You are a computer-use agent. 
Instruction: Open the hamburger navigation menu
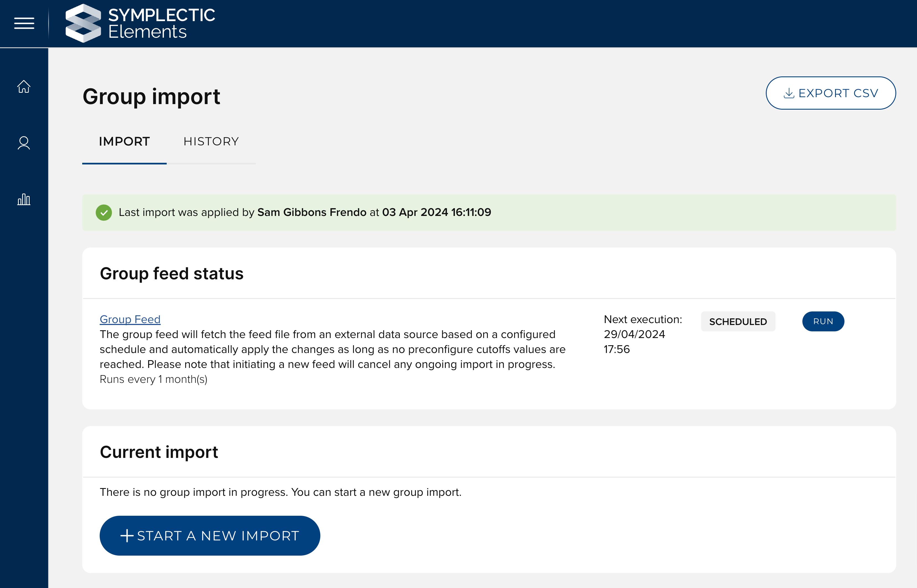click(x=24, y=23)
